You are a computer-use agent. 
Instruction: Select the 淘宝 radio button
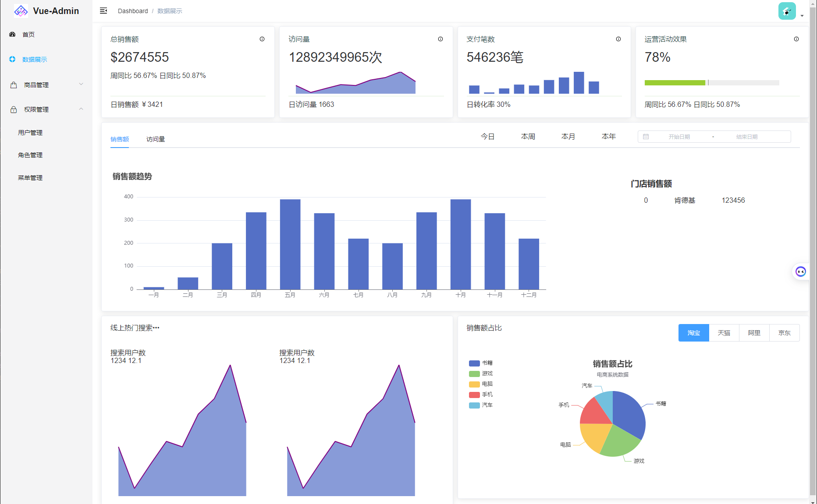point(693,333)
